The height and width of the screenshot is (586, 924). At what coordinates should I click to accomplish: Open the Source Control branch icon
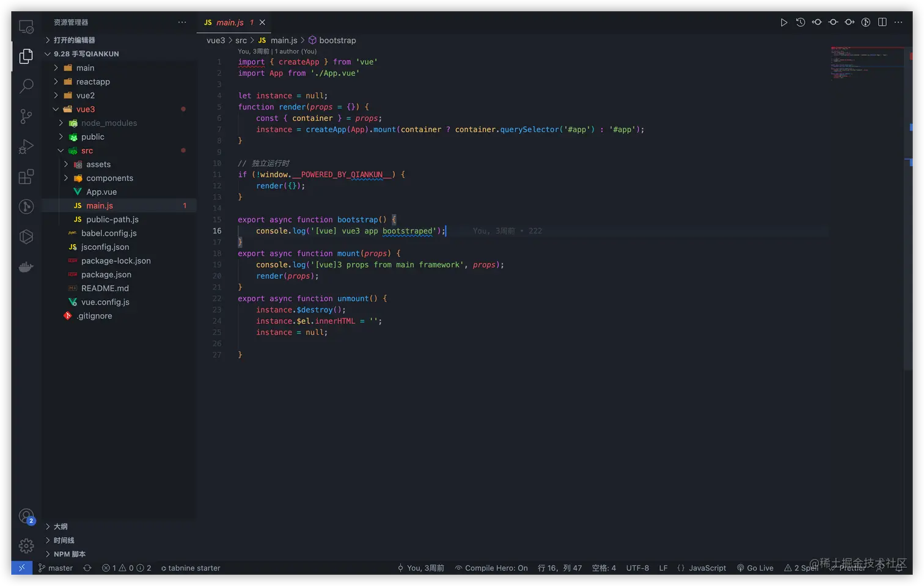tap(26, 116)
